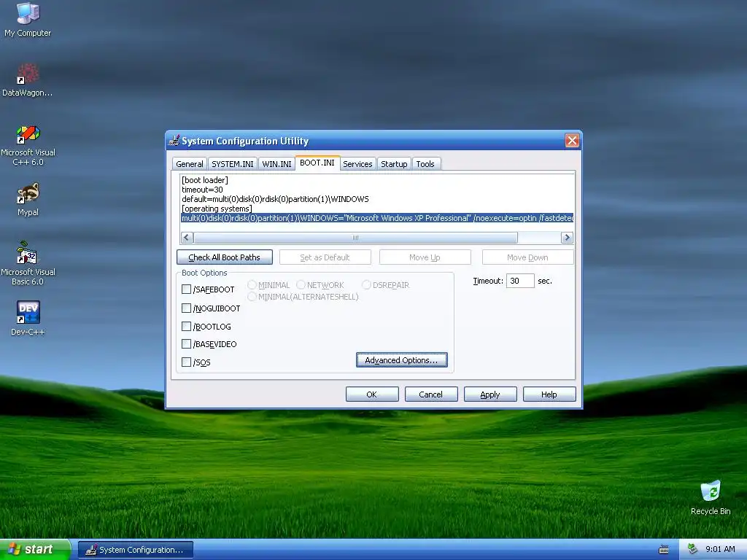Click the system tray safely remove icon

[x=693, y=549]
